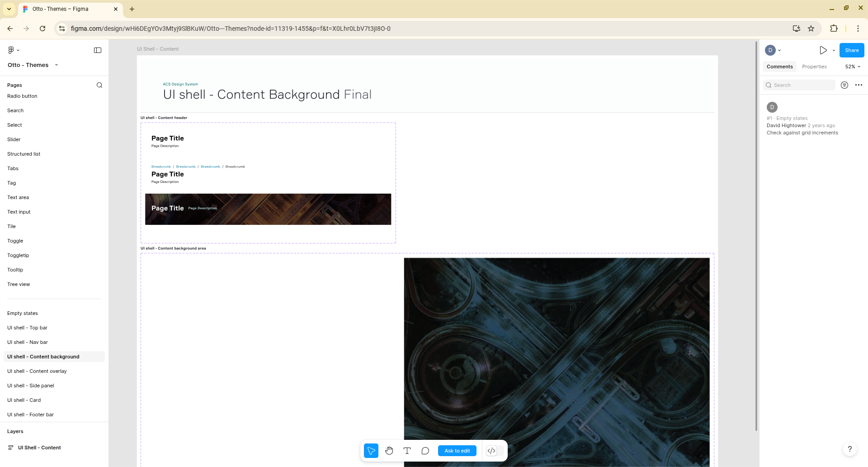Collapse the left sidebar panel

(98, 50)
